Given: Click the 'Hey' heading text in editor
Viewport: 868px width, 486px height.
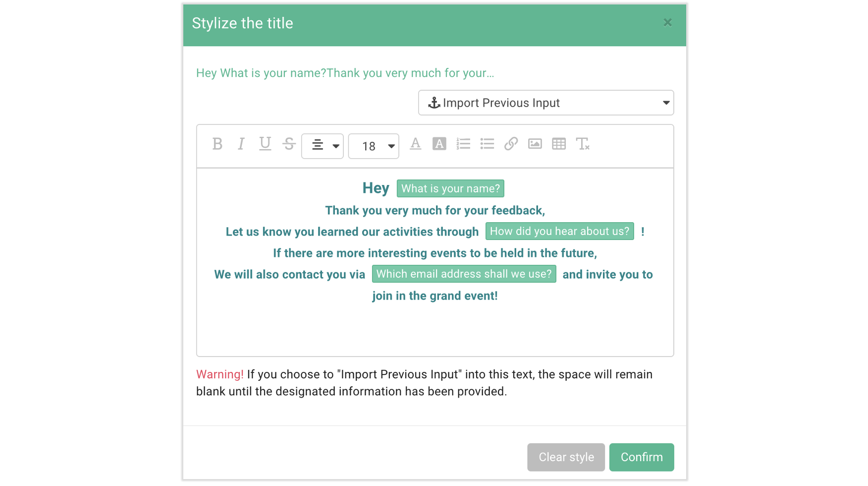Looking at the screenshot, I should [x=376, y=188].
